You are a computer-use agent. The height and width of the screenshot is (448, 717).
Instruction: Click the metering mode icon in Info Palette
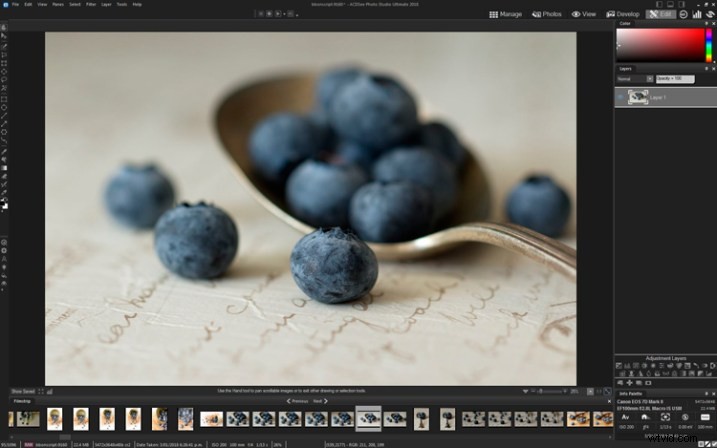[x=665, y=417]
